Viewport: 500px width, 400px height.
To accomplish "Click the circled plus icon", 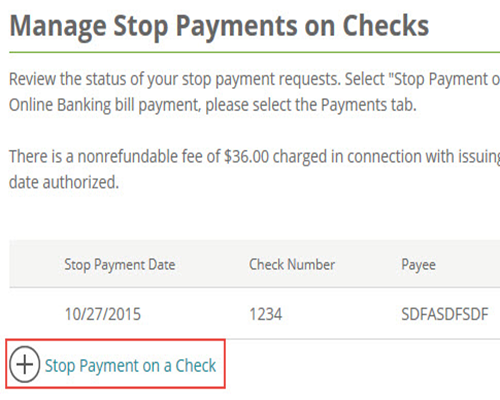I will pos(25,364).
